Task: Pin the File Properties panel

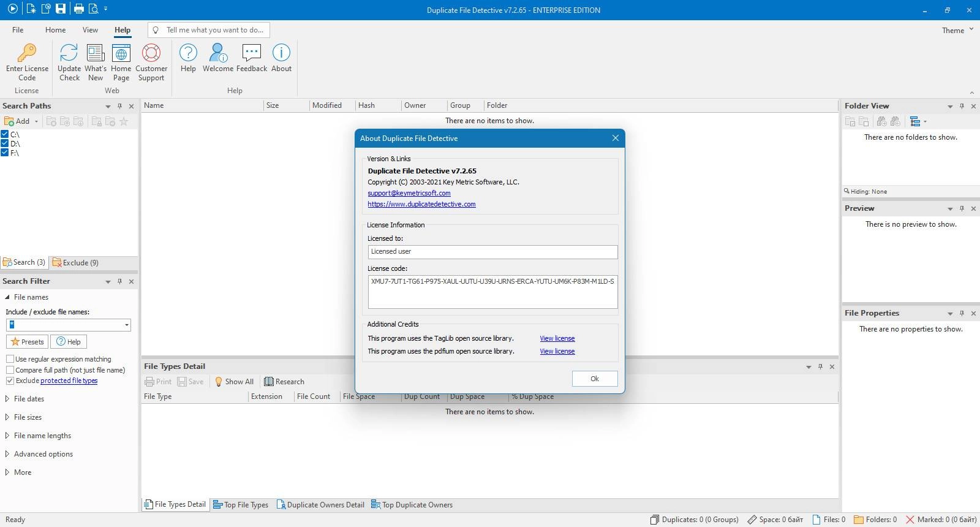Action: click(962, 313)
